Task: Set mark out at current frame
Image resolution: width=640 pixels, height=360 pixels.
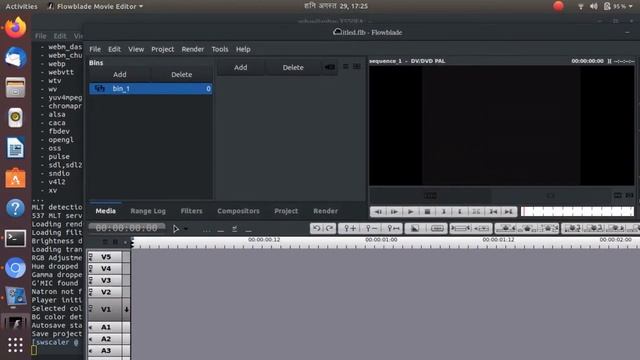Action: pos(460,211)
